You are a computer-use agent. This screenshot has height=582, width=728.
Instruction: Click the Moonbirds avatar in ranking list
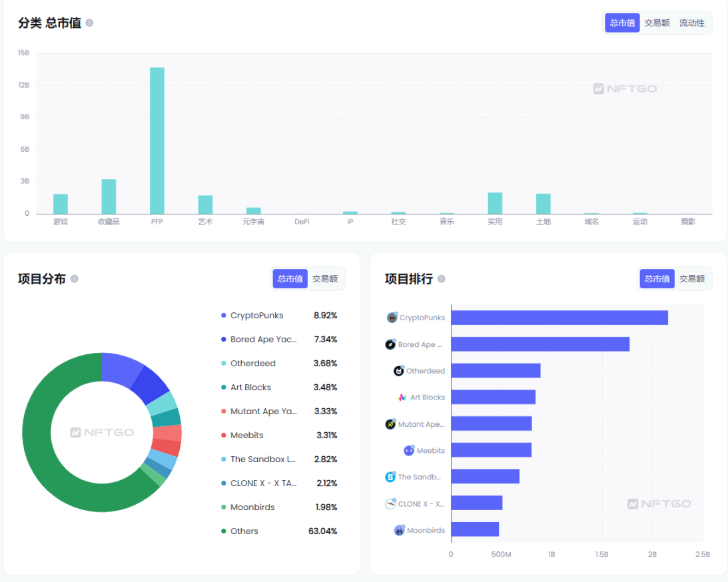(400, 531)
